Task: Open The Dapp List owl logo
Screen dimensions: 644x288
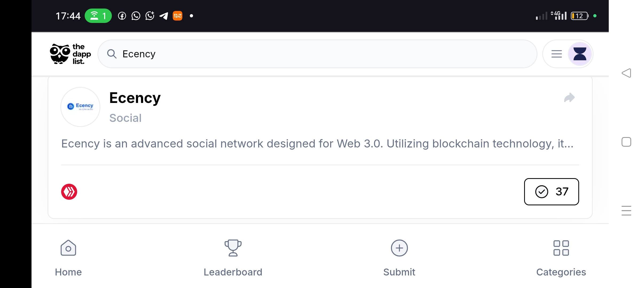Action: pyautogui.click(x=70, y=54)
